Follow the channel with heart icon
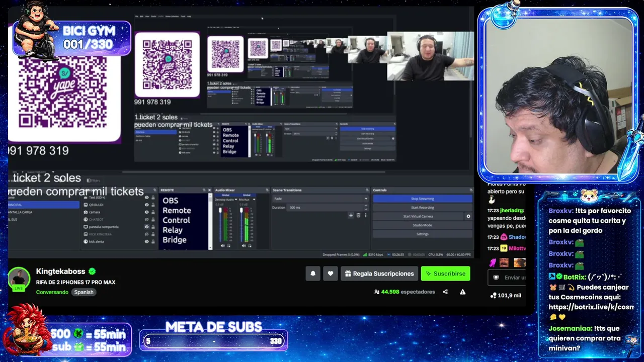This screenshot has width=644, height=362. (x=331, y=274)
